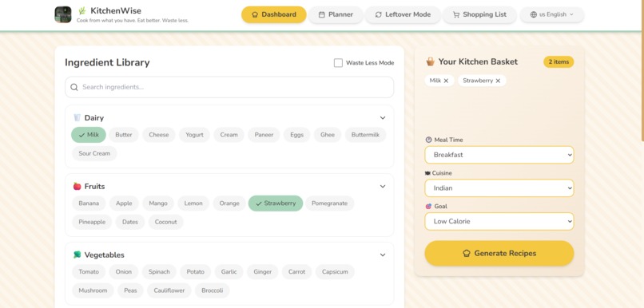This screenshot has width=644, height=308.
Task: Open the Shopping List tab
Action: click(x=479, y=14)
